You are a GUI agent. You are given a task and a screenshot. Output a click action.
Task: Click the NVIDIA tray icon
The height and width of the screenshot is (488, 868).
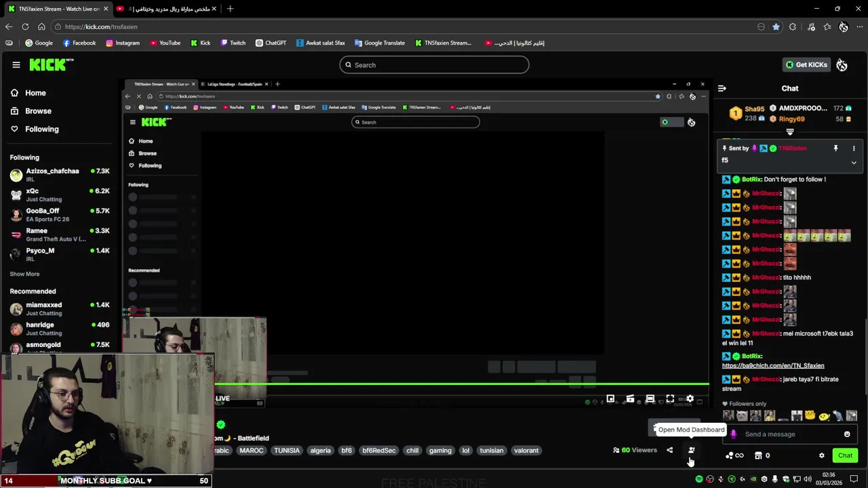[x=753, y=479]
